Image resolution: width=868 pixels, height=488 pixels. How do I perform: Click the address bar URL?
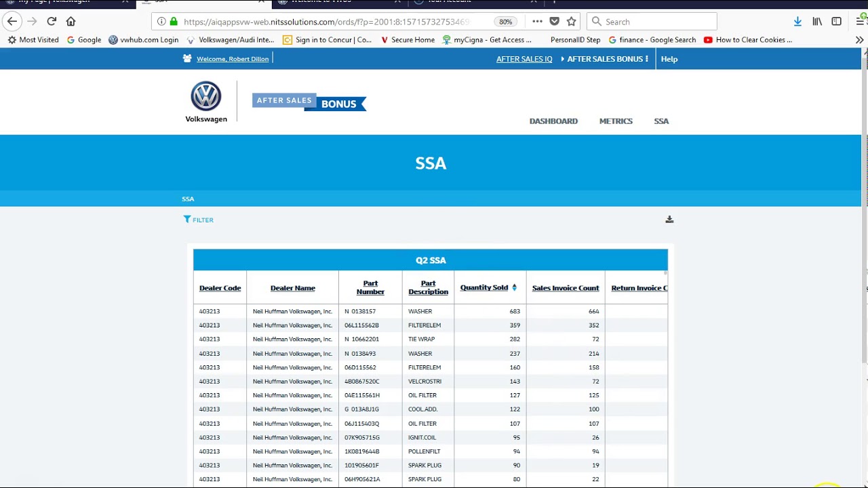click(325, 22)
